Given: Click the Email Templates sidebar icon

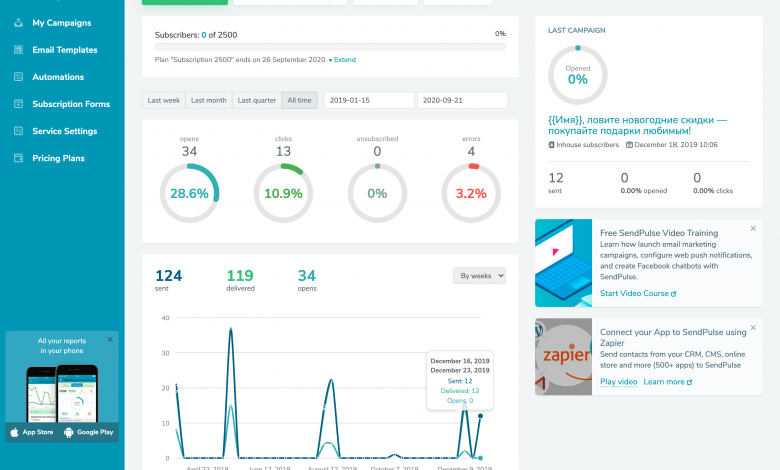Looking at the screenshot, I should (x=18, y=49).
